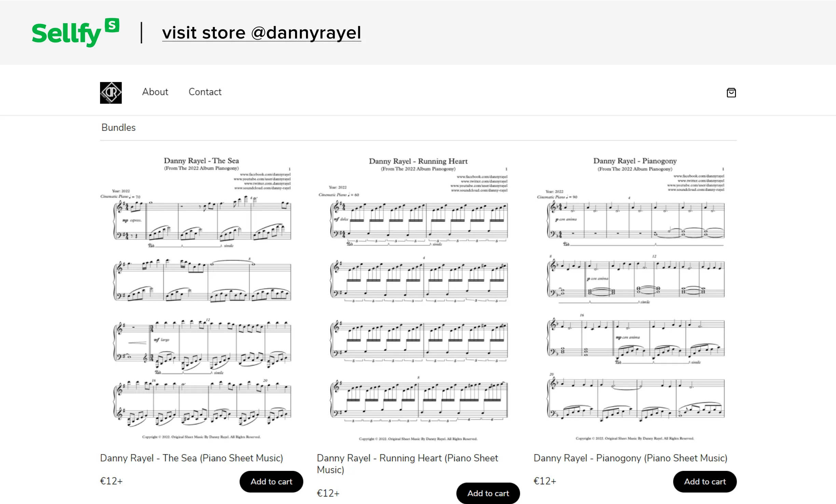836x504 pixels.
Task: Open The Sea sheet music thumbnail
Action: tap(201, 298)
